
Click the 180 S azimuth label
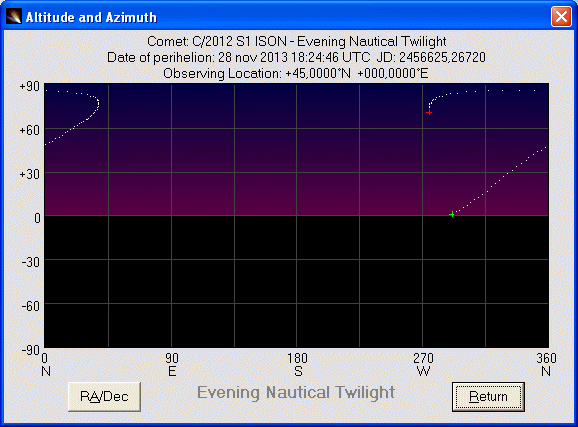tap(297, 365)
